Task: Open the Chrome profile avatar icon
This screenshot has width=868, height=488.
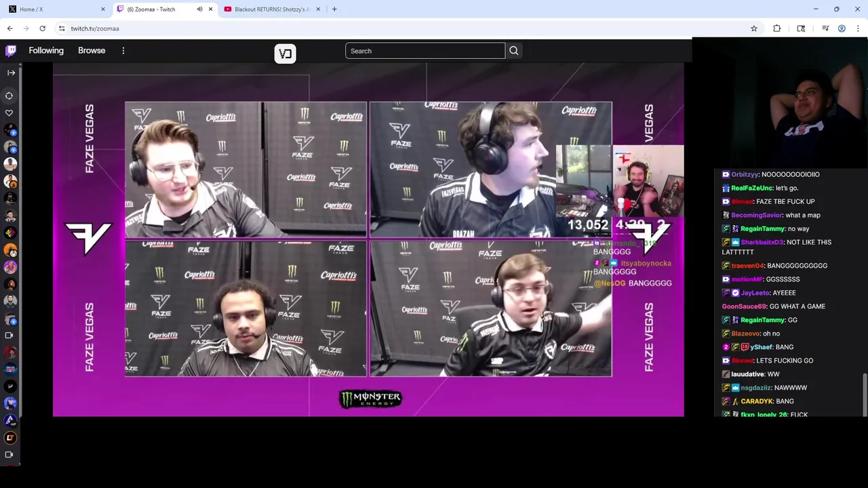Action: [842, 28]
